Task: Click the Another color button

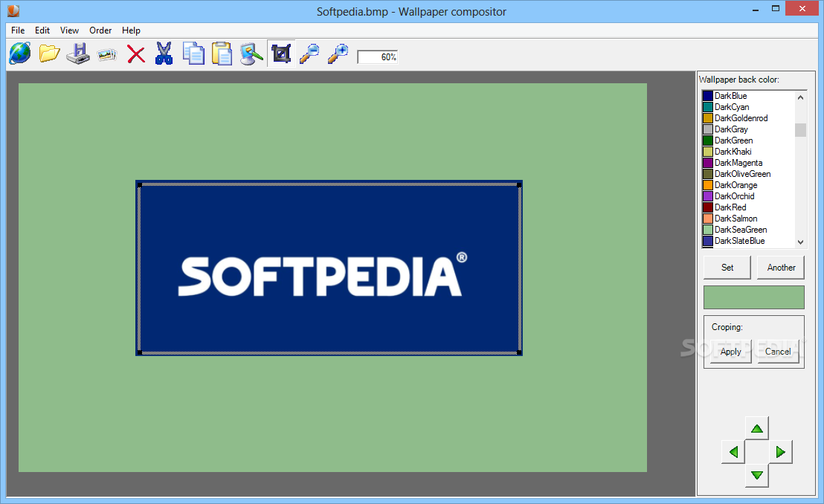Action: (x=781, y=268)
